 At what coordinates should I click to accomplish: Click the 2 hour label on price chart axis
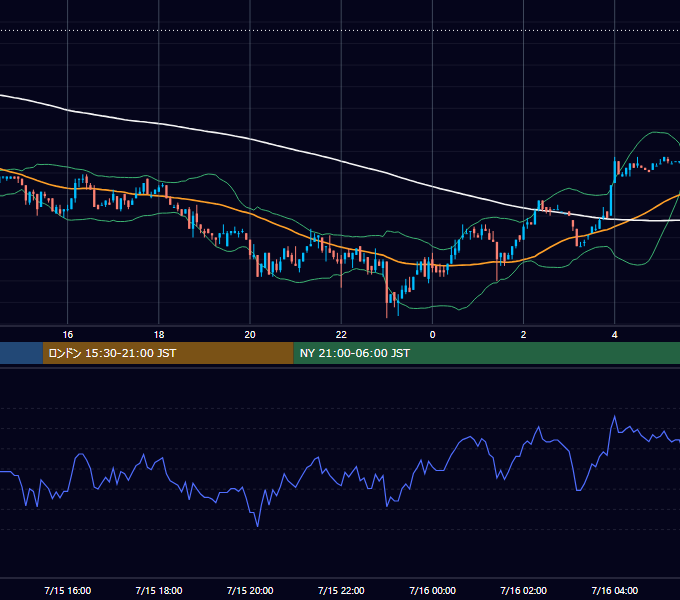[523, 335]
